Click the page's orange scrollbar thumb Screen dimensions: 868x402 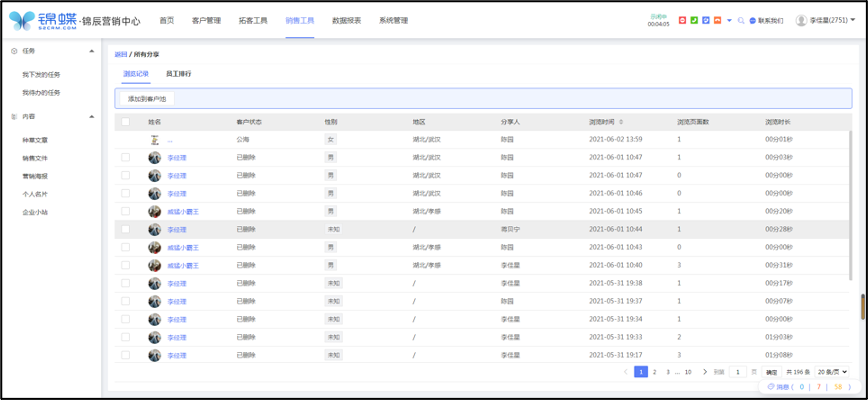tap(862, 307)
